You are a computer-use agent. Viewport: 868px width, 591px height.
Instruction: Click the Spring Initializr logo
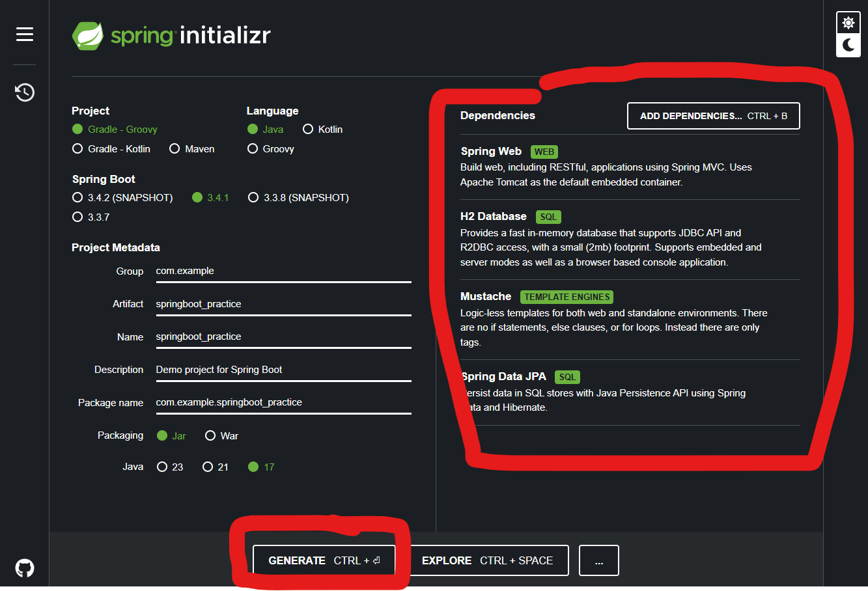coord(171,35)
